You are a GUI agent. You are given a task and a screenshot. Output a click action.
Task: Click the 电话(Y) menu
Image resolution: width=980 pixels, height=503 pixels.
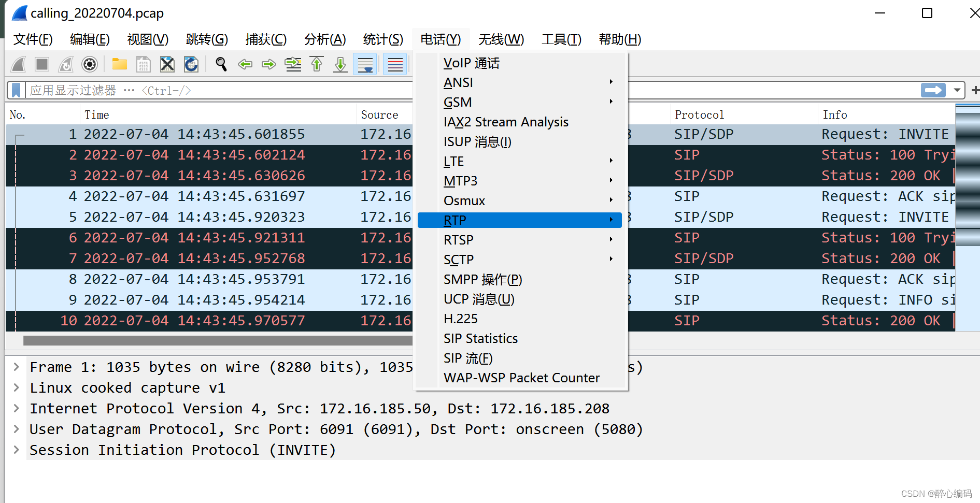tap(441, 39)
